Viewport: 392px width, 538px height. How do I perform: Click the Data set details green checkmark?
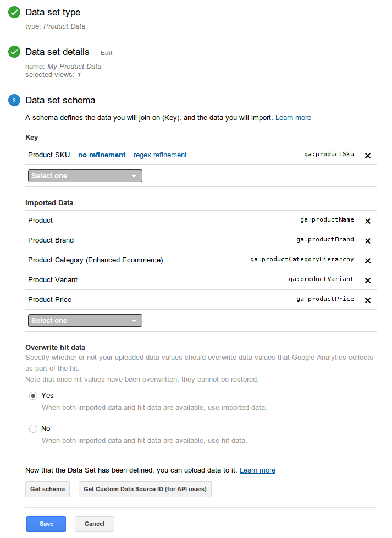(14, 52)
